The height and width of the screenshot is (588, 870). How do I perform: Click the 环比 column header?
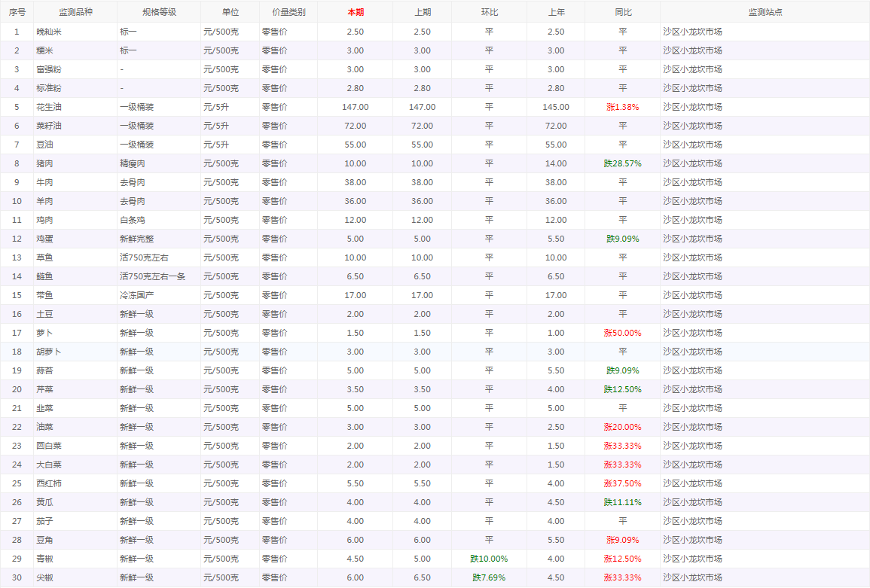[489, 12]
